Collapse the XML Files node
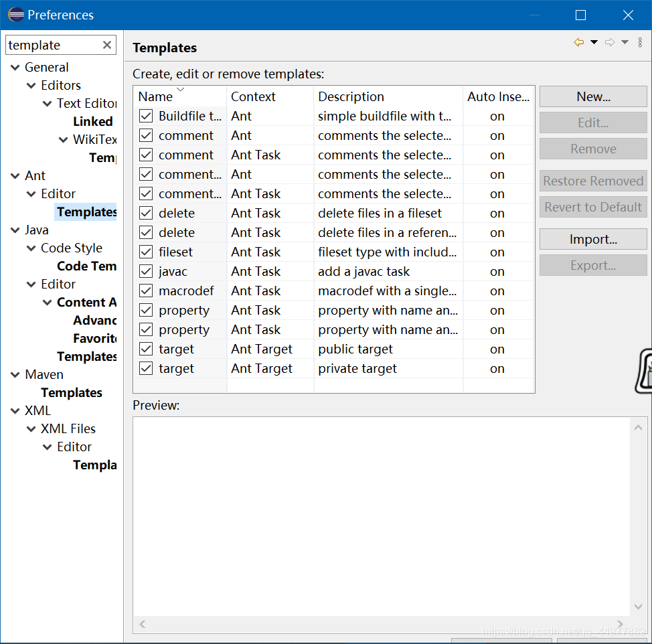652x644 pixels. click(31, 428)
